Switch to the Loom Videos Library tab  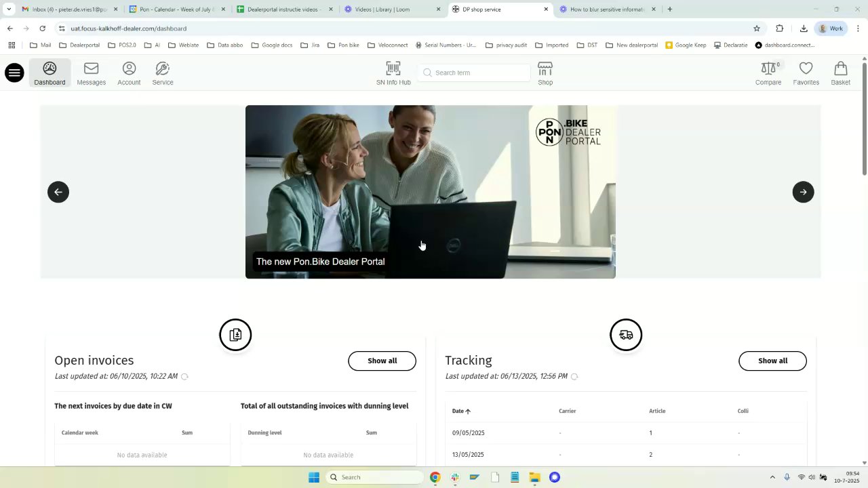tap(392, 9)
